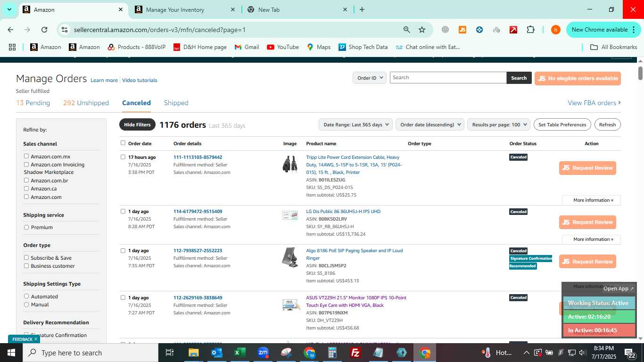
Task: Open the apps grid icon in bookmarks bar
Action: [x=12, y=47]
